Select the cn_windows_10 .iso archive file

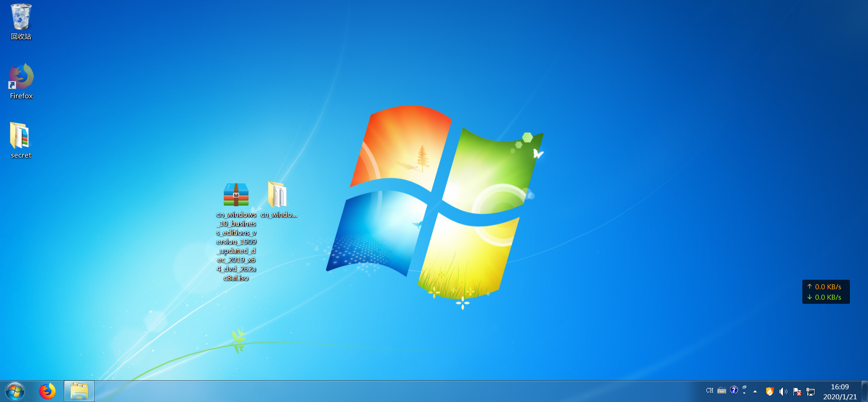(x=236, y=232)
